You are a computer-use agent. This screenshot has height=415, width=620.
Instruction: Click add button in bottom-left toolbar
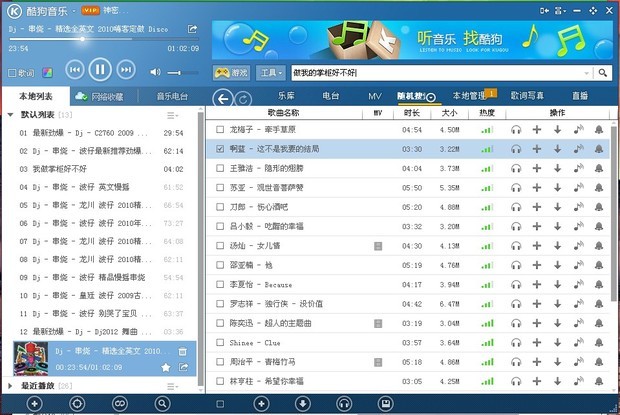coord(35,404)
